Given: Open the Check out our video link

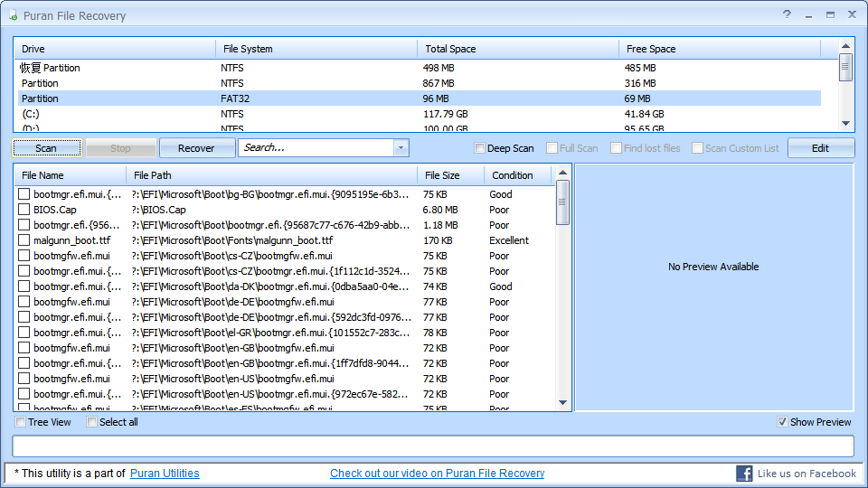Looking at the screenshot, I should (x=438, y=473).
